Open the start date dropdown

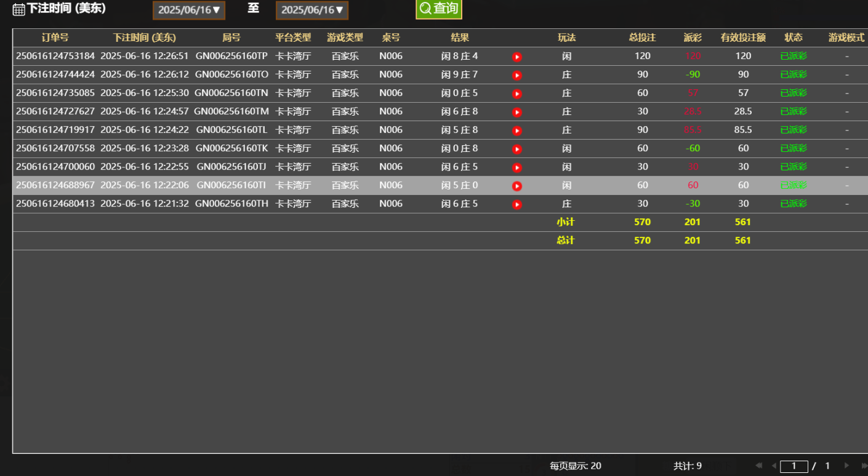[189, 10]
